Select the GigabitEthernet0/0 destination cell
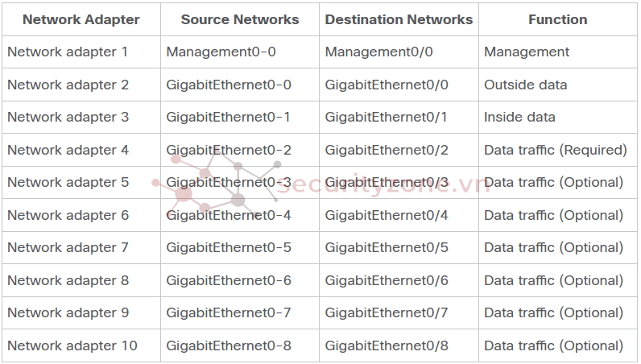The height and width of the screenshot is (364, 641). (399, 85)
